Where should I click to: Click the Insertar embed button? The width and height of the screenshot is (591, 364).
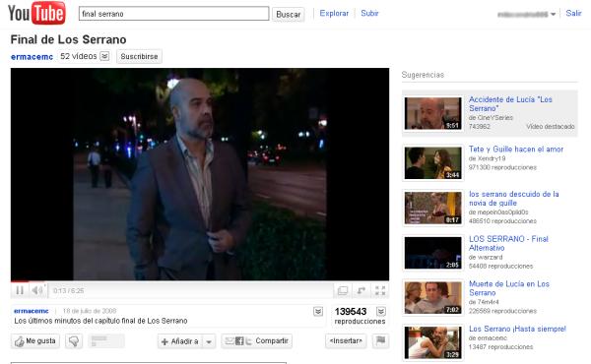click(346, 340)
